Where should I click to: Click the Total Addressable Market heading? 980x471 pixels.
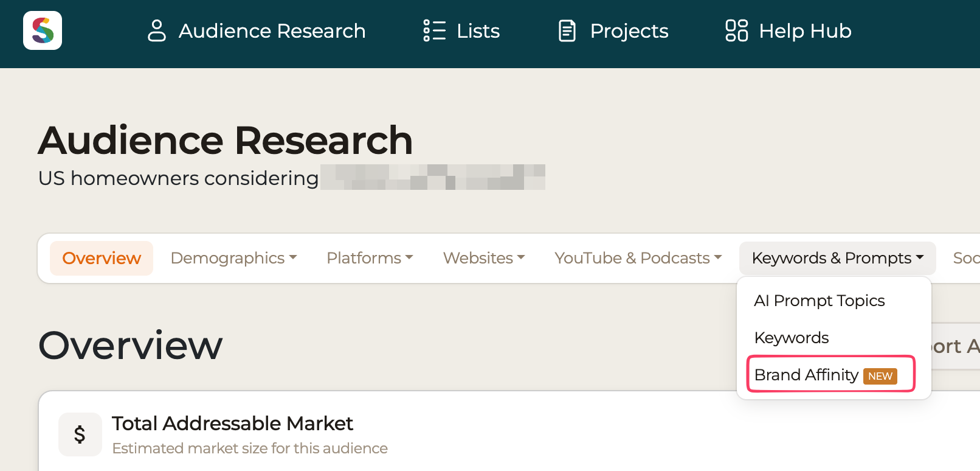click(233, 424)
